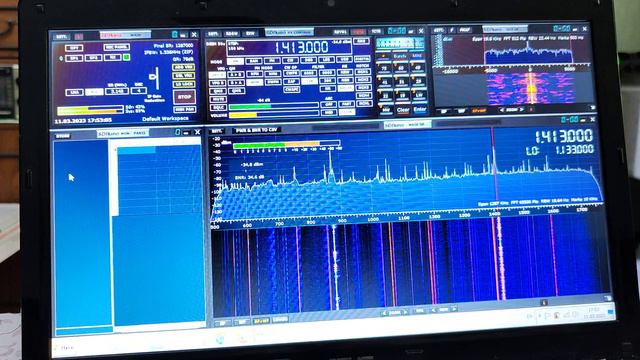
Task: Click Enter on the frequency keypad
Action: click(x=420, y=109)
